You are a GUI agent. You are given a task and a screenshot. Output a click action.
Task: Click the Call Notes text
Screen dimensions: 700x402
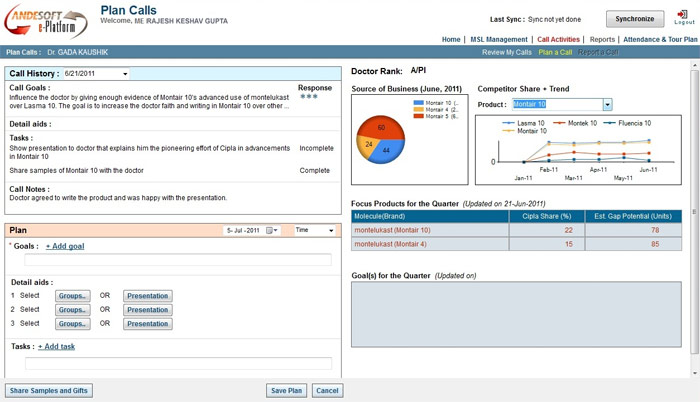click(x=118, y=198)
